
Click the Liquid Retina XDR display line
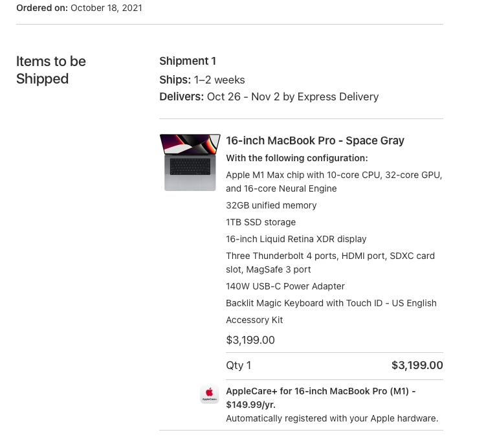point(296,239)
